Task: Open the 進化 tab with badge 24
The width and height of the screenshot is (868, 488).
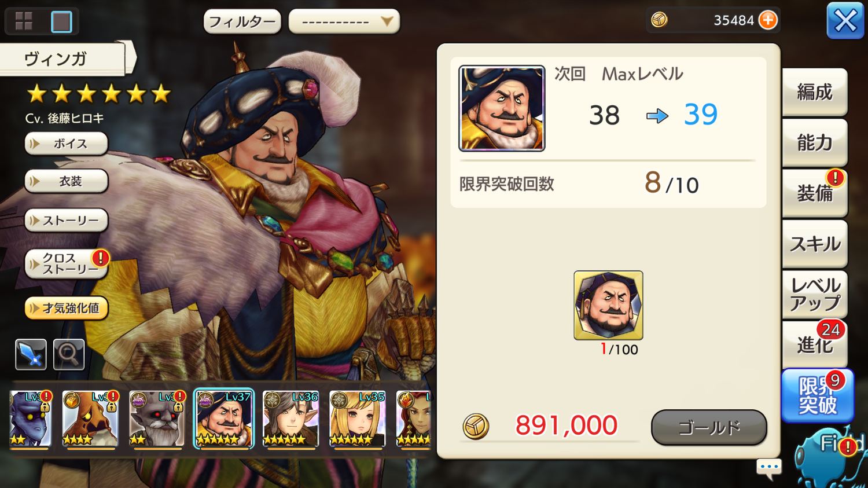Action: [815, 344]
